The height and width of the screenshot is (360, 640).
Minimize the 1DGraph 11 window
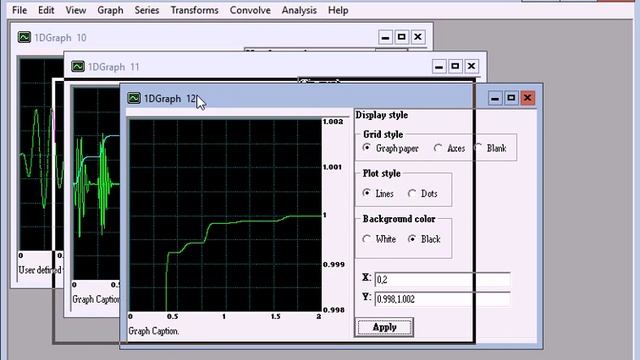(x=439, y=66)
